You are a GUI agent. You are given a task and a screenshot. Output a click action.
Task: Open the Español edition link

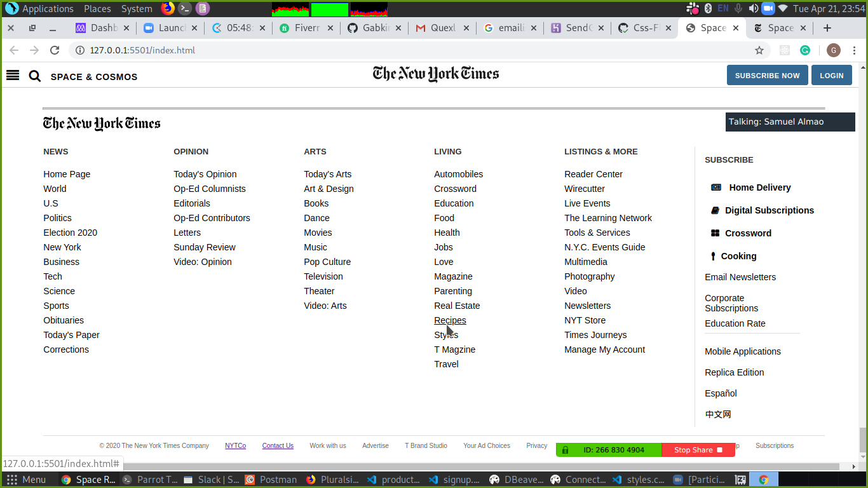click(721, 393)
